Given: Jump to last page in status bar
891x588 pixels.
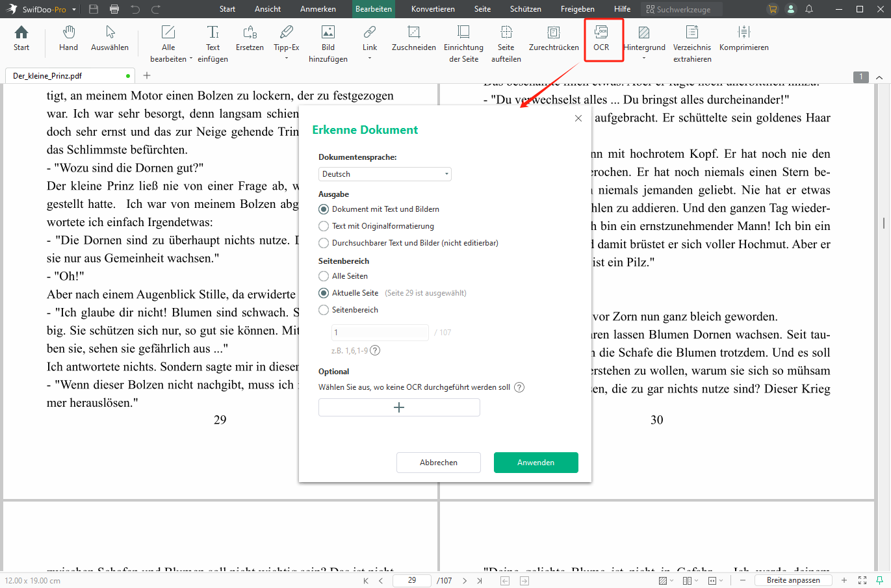Looking at the screenshot, I should pyautogui.click(x=480, y=581).
